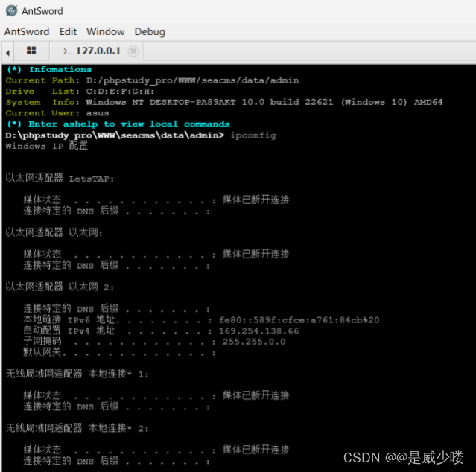Click the '本地连接* 1' wireless adapter heading
This screenshot has width=476, height=472.
coord(77,374)
